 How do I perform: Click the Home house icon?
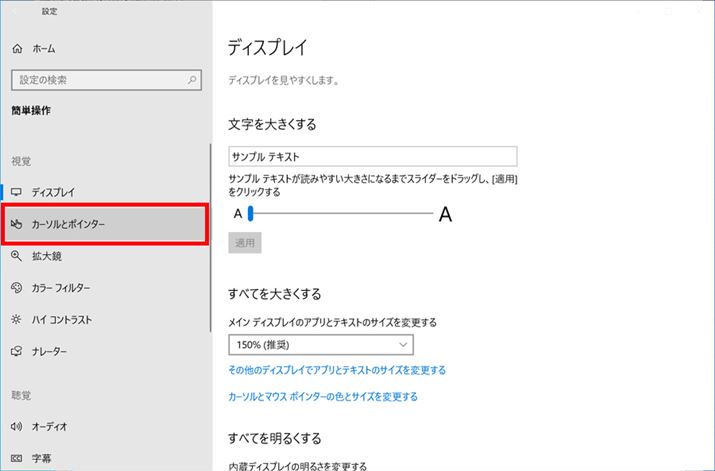click(x=17, y=48)
